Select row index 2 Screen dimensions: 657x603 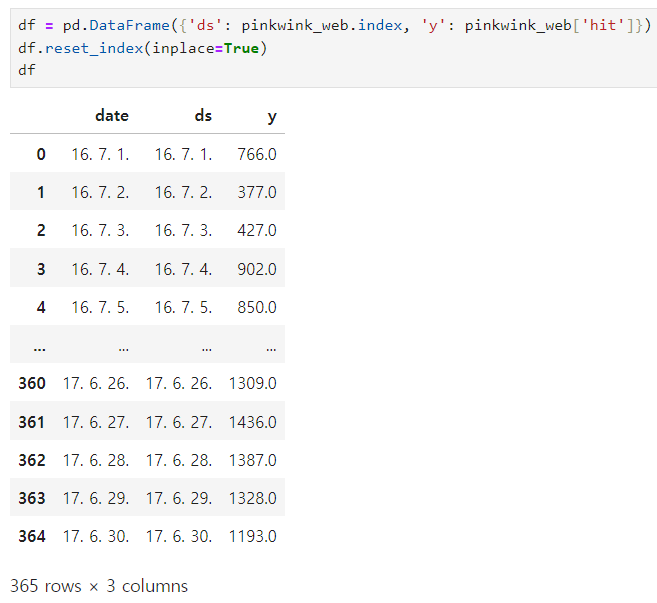click(x=41, y=230)
